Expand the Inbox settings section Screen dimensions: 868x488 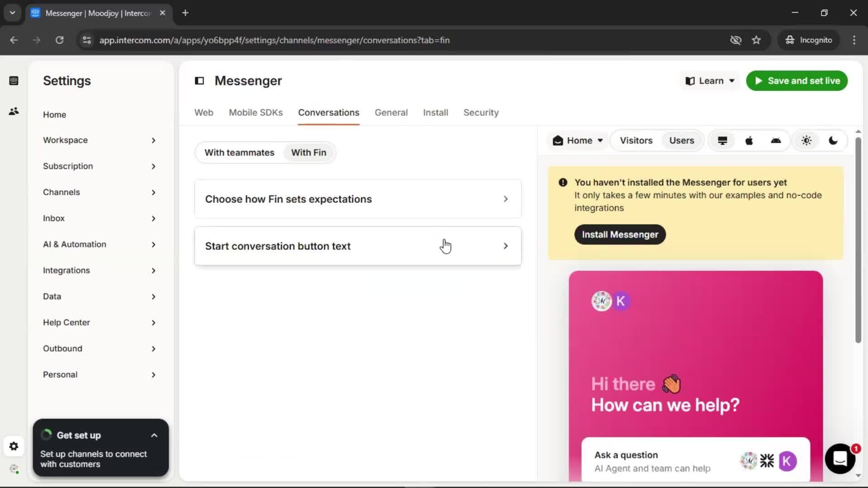[100, 219]
